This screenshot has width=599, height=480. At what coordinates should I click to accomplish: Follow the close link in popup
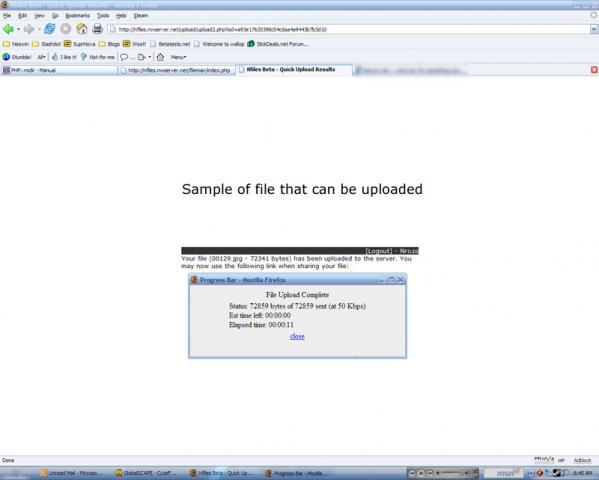[297, 336]
